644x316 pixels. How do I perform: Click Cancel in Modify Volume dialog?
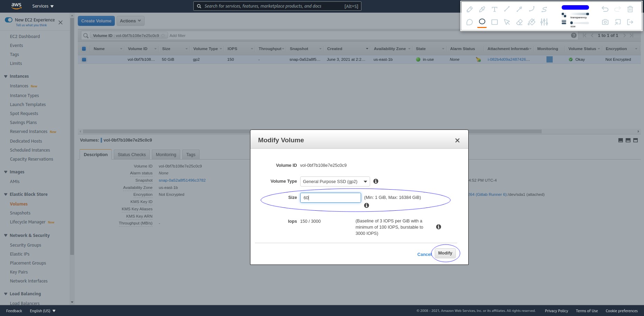pyautogui.click(x=424, y=254)
